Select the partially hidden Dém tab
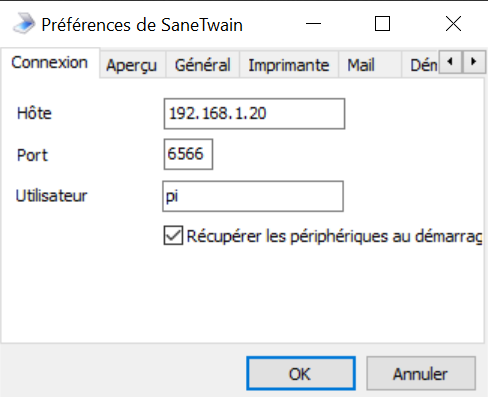Image resolution: width=488 pixels, height=397 pixels. coord(421,65)
